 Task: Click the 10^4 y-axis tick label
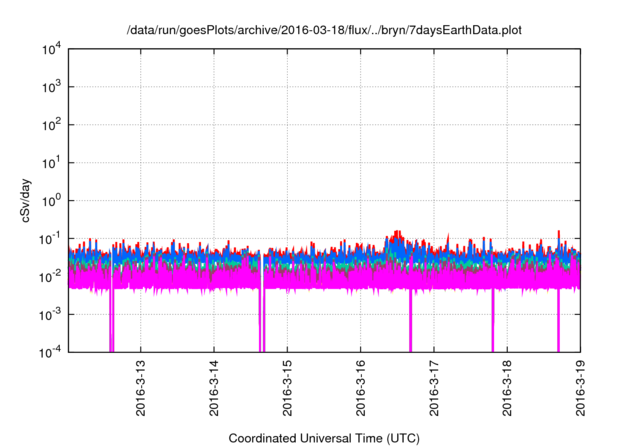[x=52, y=50]
